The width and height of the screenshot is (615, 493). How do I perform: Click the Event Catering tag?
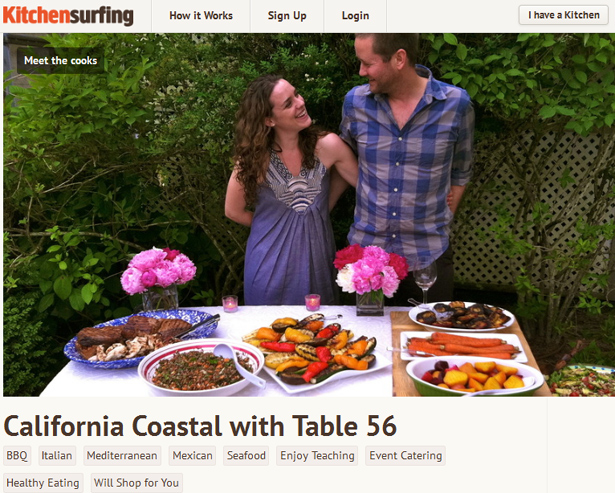pyautogui.click(x=405, y=455)
